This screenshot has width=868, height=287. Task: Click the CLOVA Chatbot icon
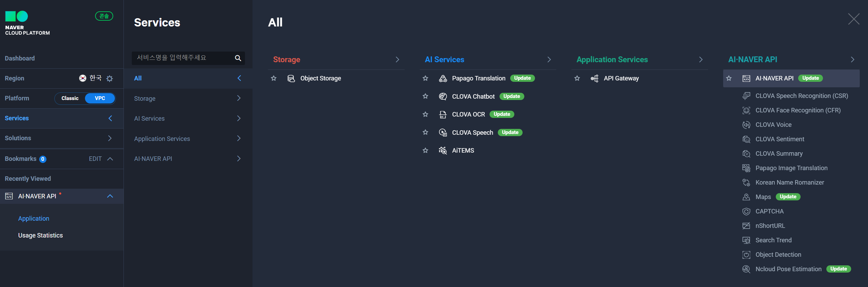tap(443, 96)
